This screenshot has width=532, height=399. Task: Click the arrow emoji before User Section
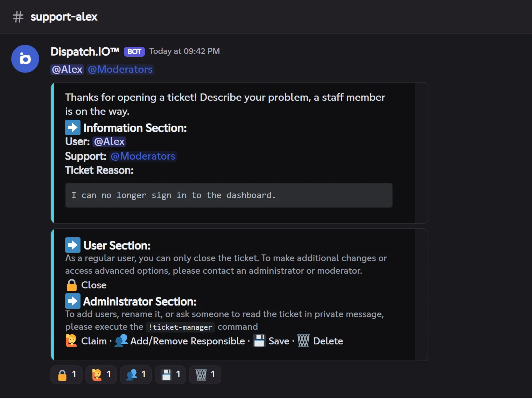73,245
